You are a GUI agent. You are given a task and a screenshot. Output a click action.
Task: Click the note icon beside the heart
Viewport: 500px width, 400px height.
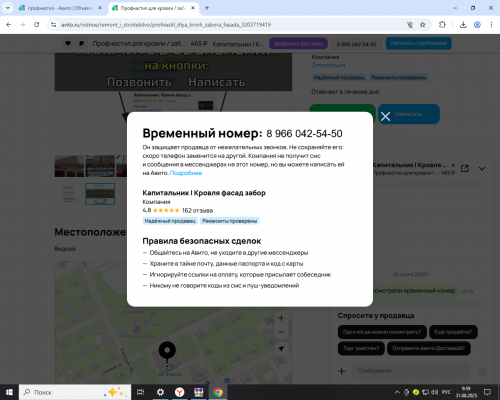(81, 43)
